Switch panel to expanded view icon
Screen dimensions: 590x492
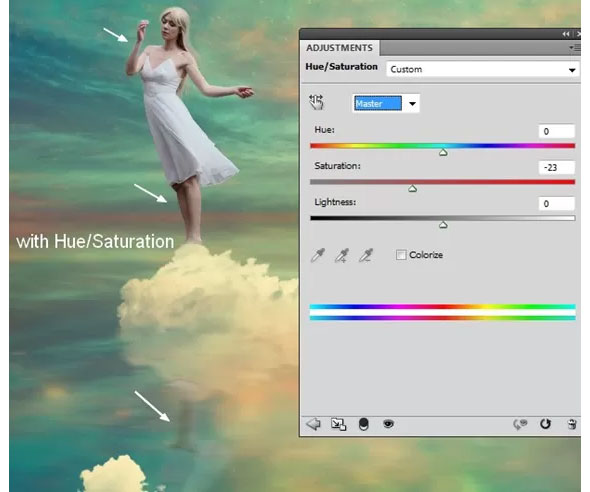[x=338, y=424]
